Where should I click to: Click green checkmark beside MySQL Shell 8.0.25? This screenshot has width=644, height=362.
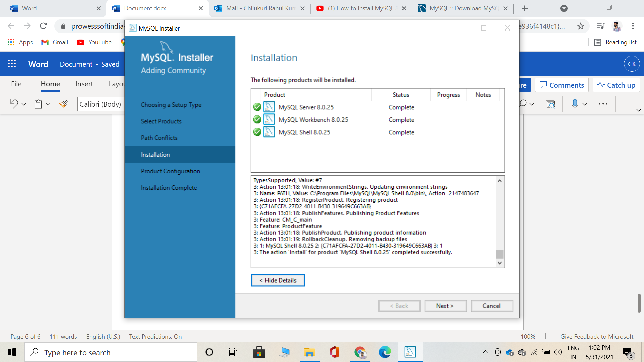(257, 132)
